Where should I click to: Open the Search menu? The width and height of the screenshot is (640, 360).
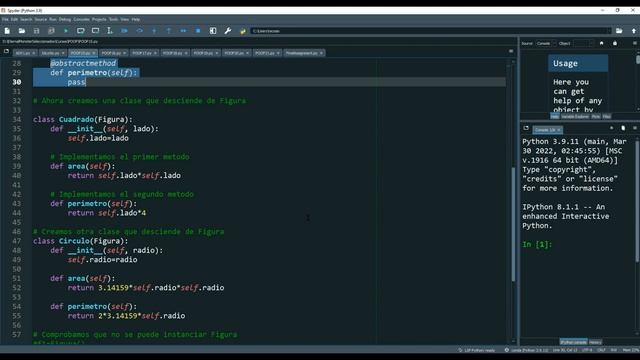point(26,19)
